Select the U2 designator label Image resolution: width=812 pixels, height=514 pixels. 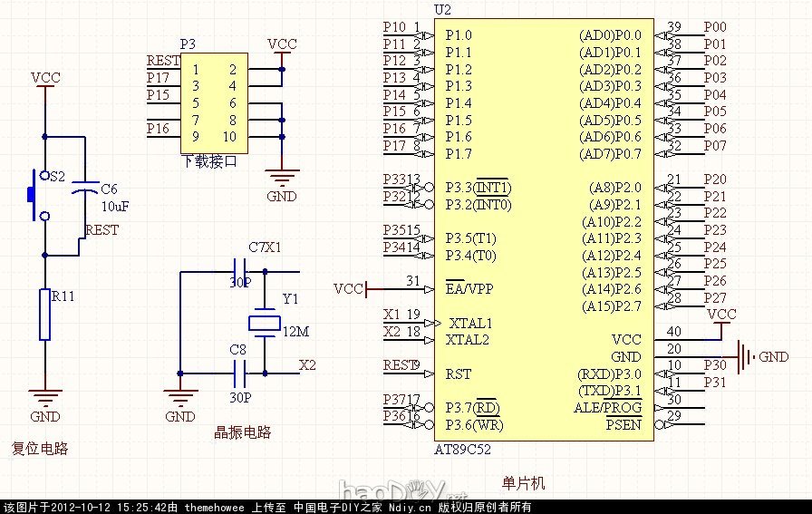pos(442,10)
